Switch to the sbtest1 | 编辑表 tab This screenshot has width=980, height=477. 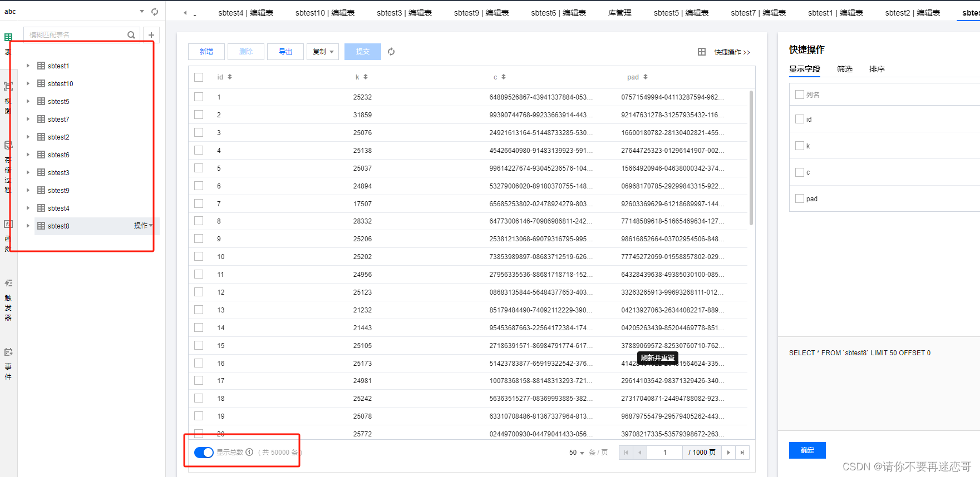(x=835, y=13)
